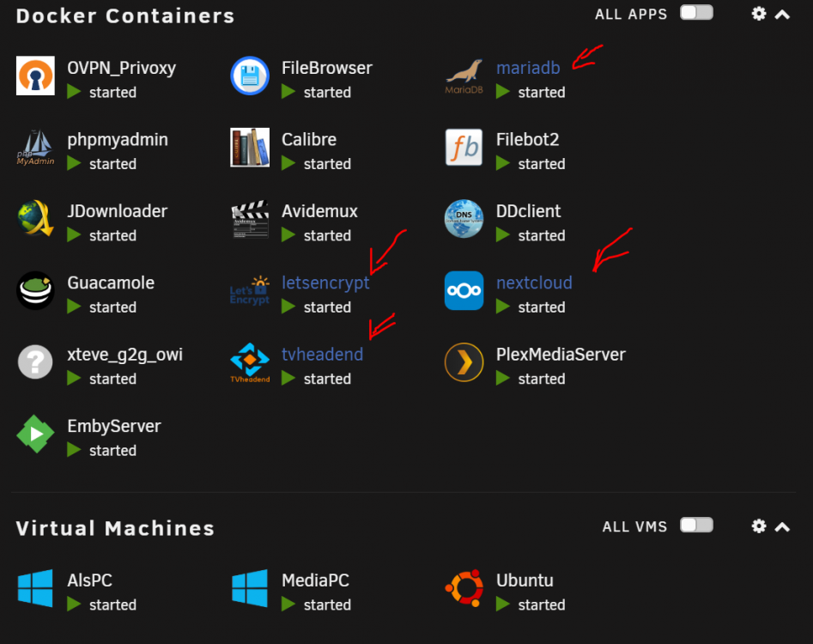Click the green play arrow under AlsPC
This screenshot has width=813, height=644.
[x=74, y=605]
